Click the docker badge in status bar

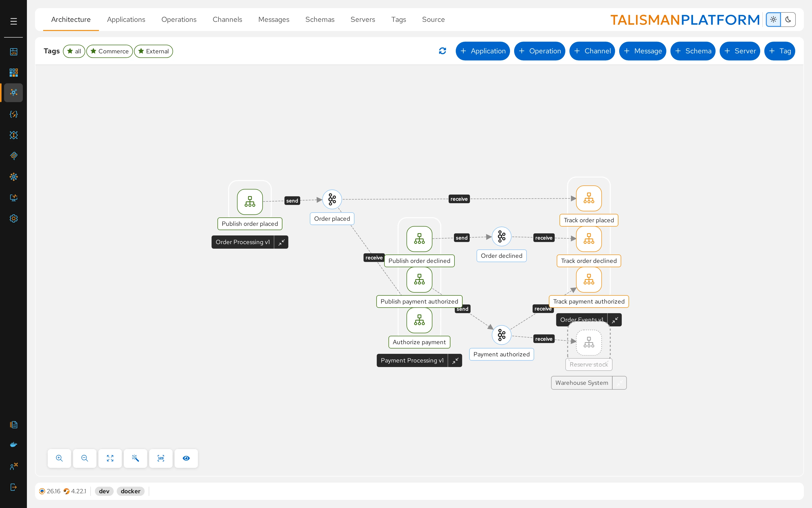click(x=130, y=491)
